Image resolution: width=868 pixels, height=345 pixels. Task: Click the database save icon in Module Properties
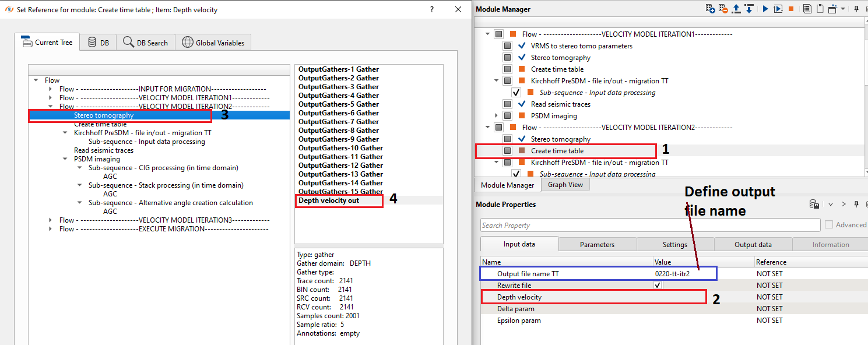[x=814, y=205]
